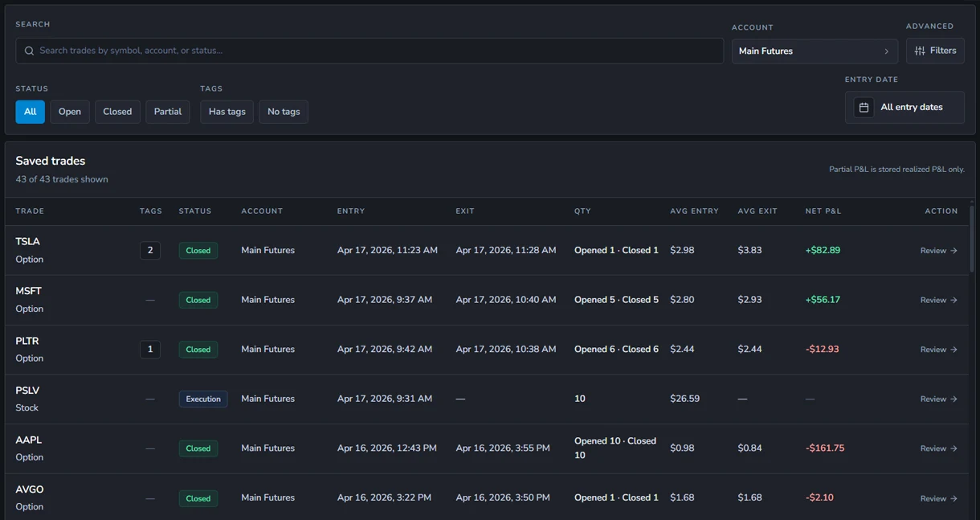Click the TSLA symbol name
The height and width of the screenshot is (520, 980).
(x=27, y=242)
